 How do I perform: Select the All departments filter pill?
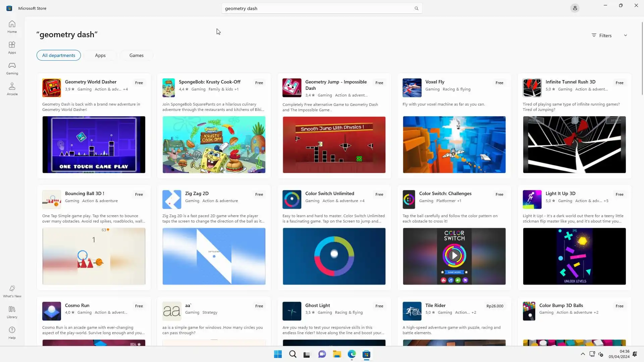(59, 55)
